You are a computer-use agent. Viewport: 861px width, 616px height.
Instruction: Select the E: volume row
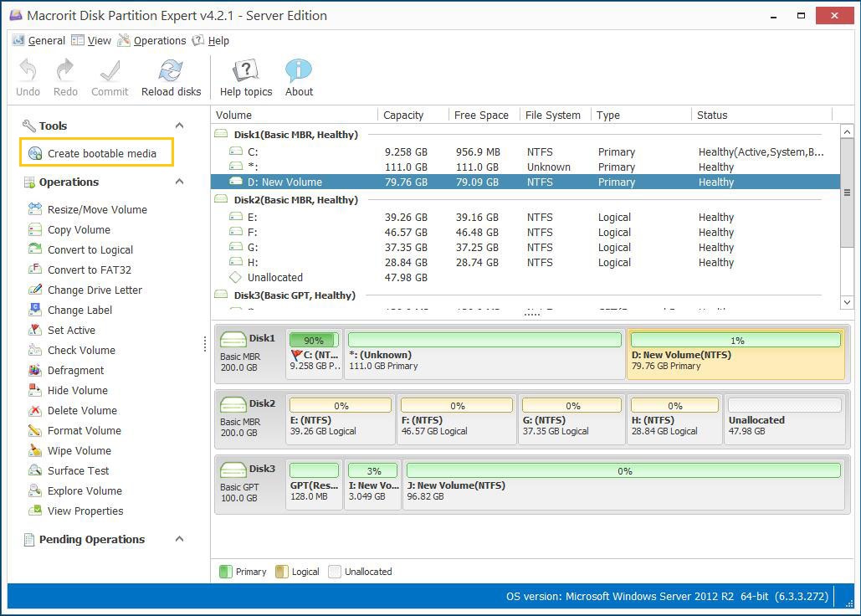525,218
